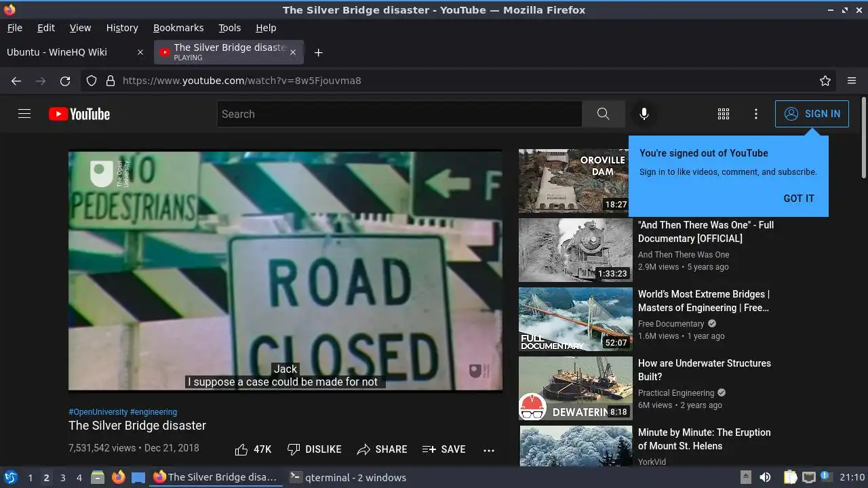
Task: Open a new Firefox tab
Action: [x=318, y=52]
